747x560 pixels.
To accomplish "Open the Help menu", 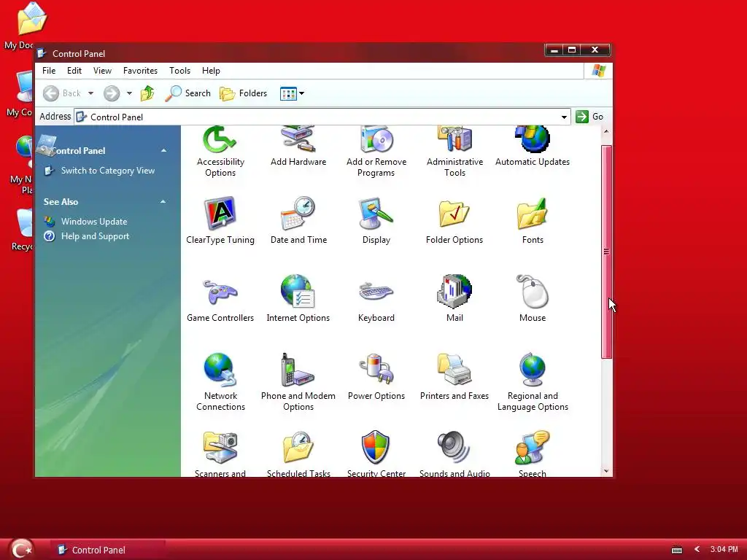I will point(211,71).
